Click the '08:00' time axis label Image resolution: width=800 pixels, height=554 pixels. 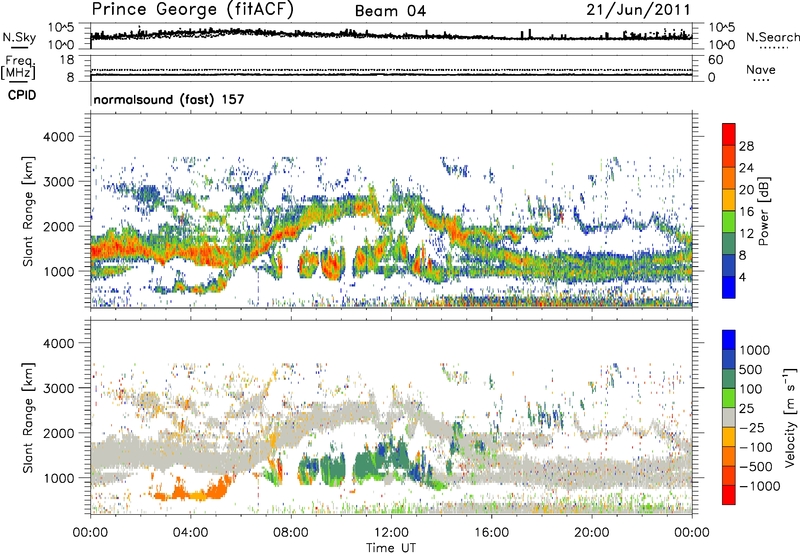pyautogui.click(x=291, y=533)
